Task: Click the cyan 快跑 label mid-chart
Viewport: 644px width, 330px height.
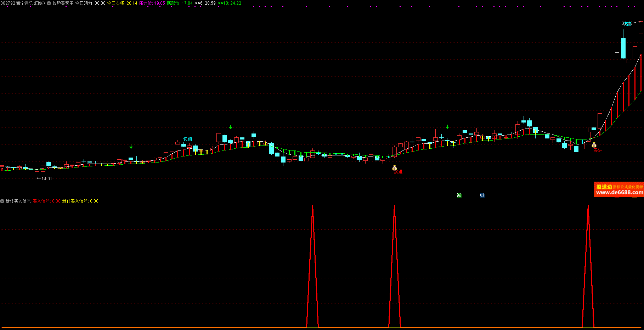Action: (x=187, y=139)
